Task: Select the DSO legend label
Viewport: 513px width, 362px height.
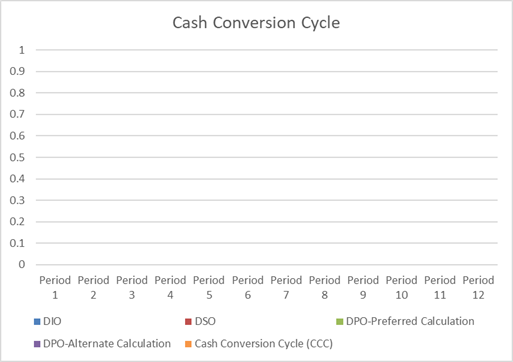Action: (x=205, y=321)
